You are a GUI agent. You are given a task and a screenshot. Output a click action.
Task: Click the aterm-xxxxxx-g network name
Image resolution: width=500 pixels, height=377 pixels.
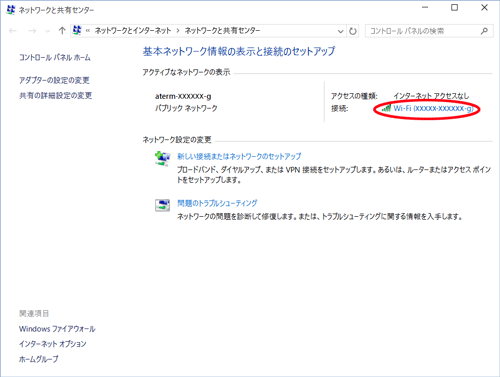click(183, 96)
